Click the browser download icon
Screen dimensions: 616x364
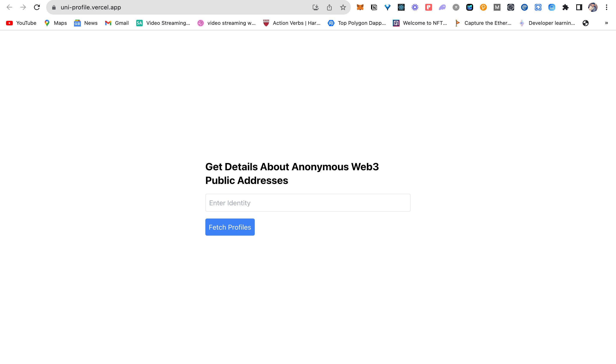pos(315,7)
